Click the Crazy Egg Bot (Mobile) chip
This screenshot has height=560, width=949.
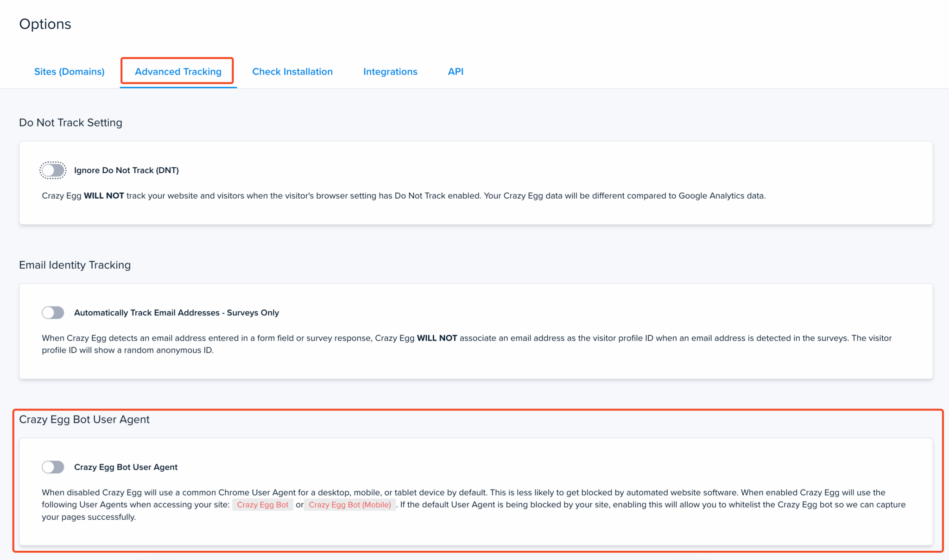click(350, 504)
